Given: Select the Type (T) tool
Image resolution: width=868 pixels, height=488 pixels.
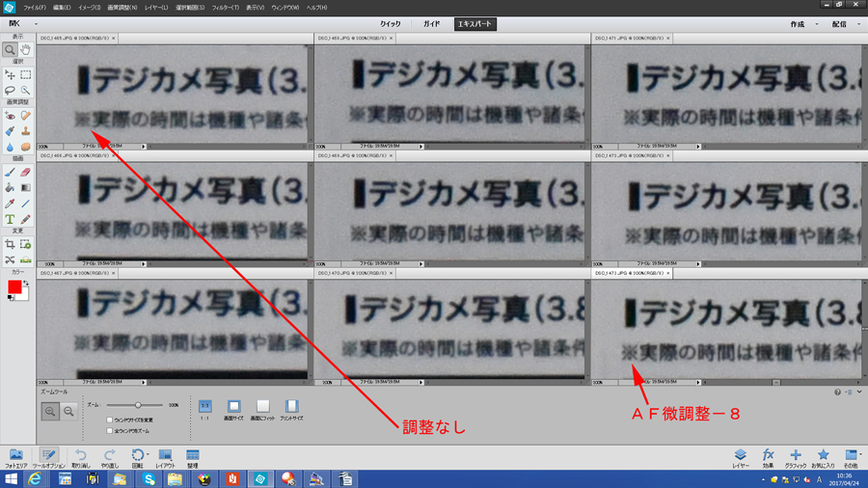Looking at the screenshot, I should pos(10,221).
